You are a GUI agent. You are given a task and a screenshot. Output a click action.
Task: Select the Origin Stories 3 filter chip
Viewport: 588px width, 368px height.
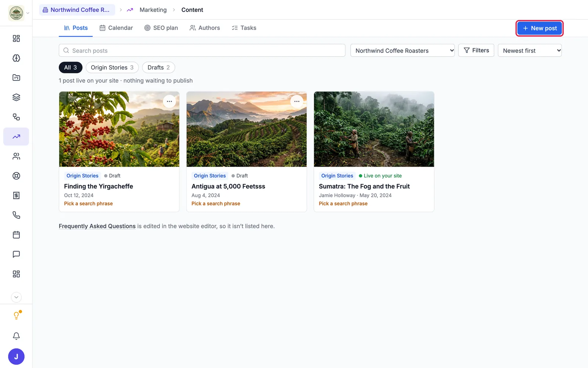click(112, 67)
